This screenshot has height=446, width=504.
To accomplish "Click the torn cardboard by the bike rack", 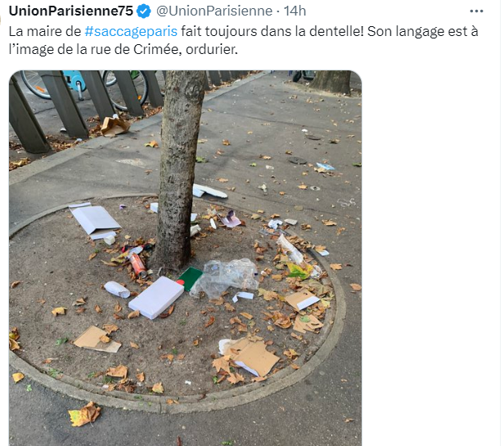I will tap(115, 126).
